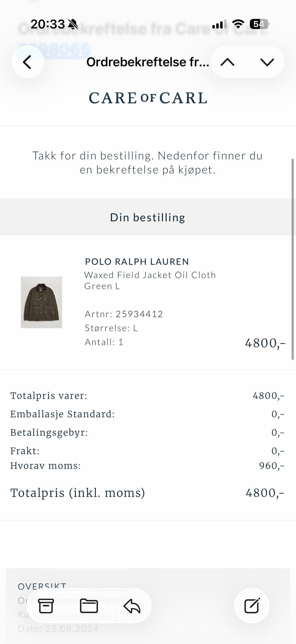
Task: Tap the silent mode bell icon
Action: pos(73,24)
